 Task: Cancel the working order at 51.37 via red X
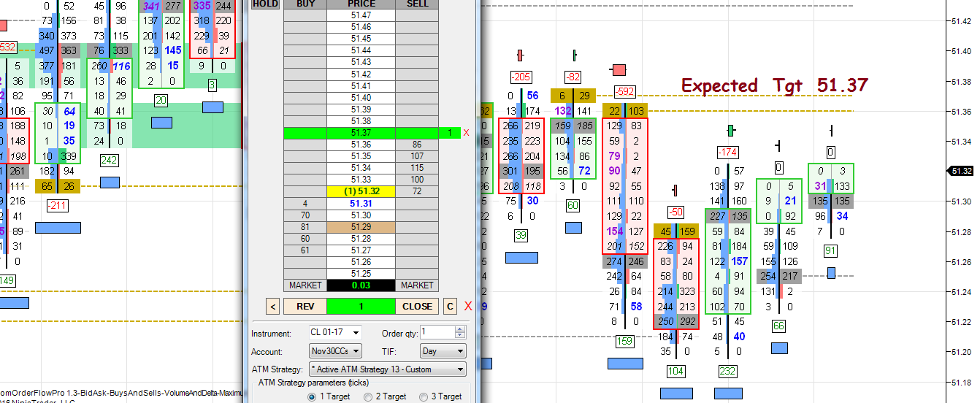tap(466, 133)
